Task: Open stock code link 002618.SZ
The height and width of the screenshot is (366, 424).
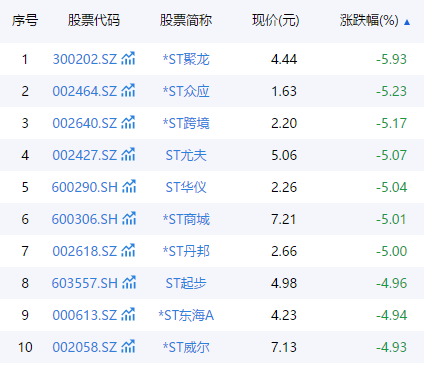Action: (85, 251)
